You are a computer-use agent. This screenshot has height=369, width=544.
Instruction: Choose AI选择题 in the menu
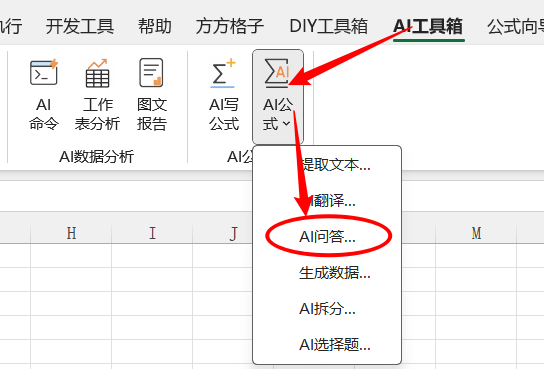click(328, 345)
